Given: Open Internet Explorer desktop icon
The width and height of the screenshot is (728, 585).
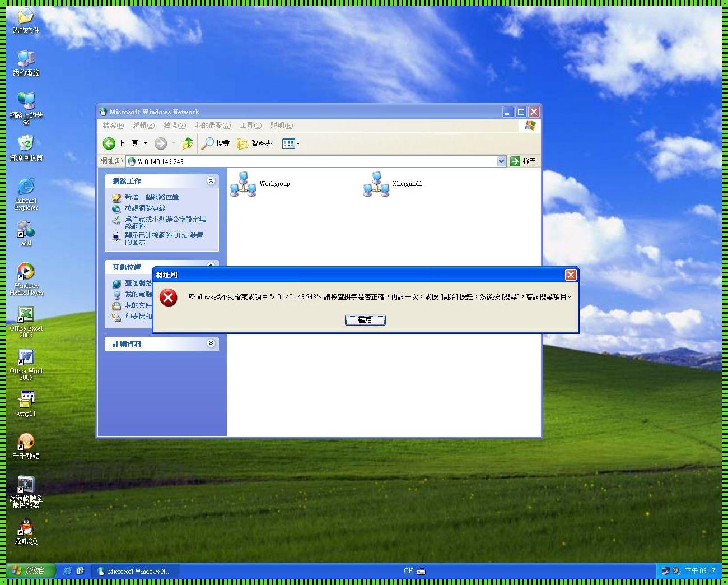Looking at the screenshot, I should pyautogui.click(x=26, y=194).
